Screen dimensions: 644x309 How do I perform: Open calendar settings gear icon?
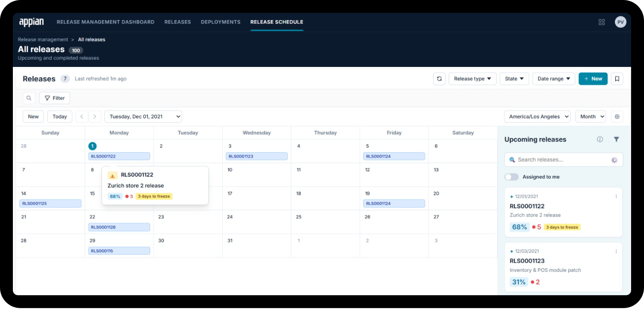(617, 116)
